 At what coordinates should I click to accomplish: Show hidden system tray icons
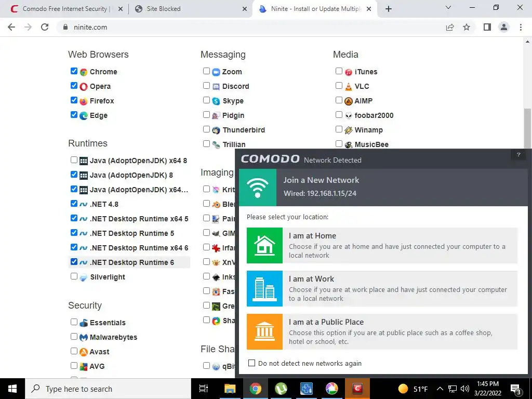pos(440,389)
